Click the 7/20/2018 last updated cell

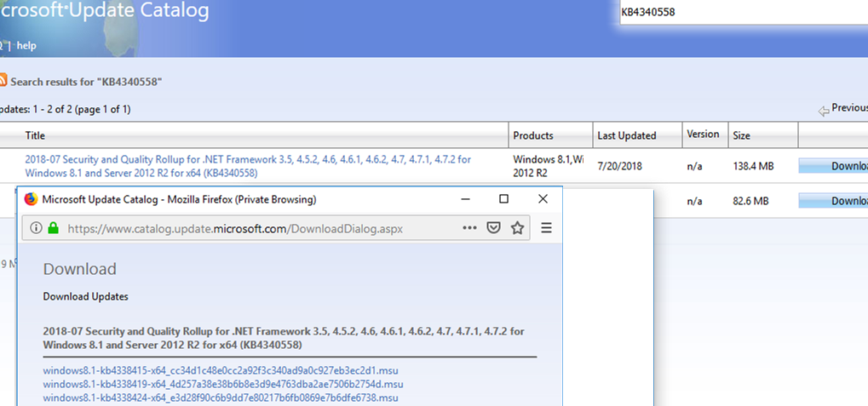[x=619, y=166]
